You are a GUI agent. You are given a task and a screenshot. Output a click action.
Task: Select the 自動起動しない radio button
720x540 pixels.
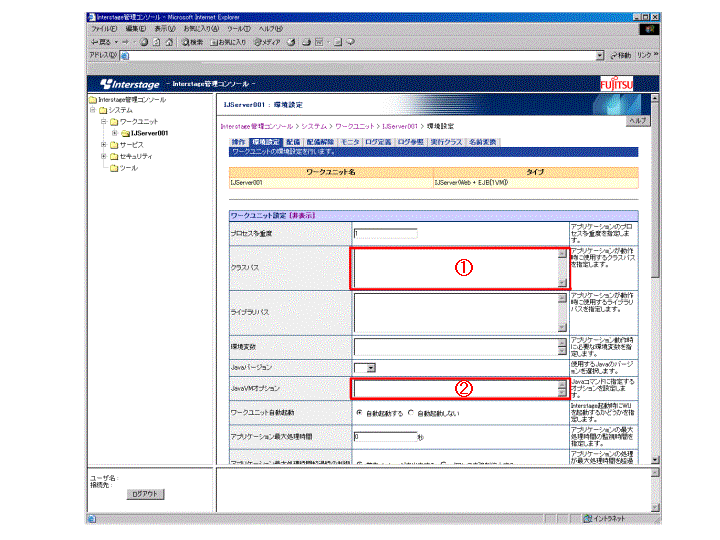tap(411, 412)
